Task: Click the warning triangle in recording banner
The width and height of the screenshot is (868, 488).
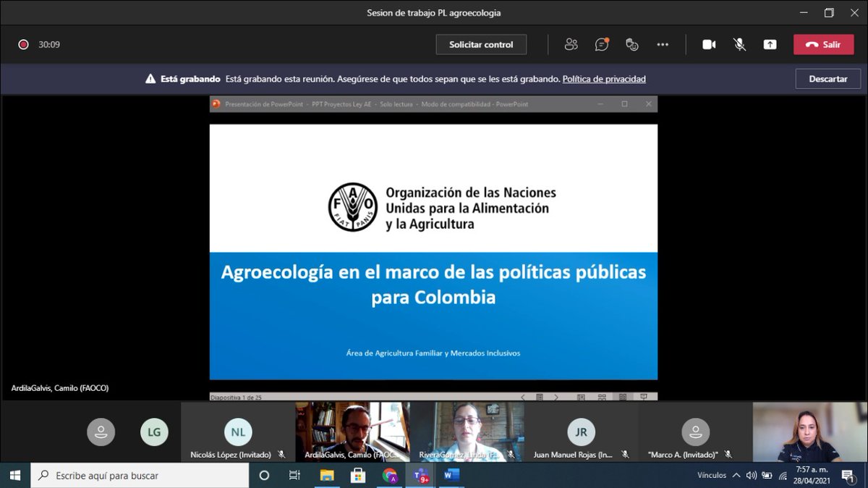Action: tap(150, 79)
